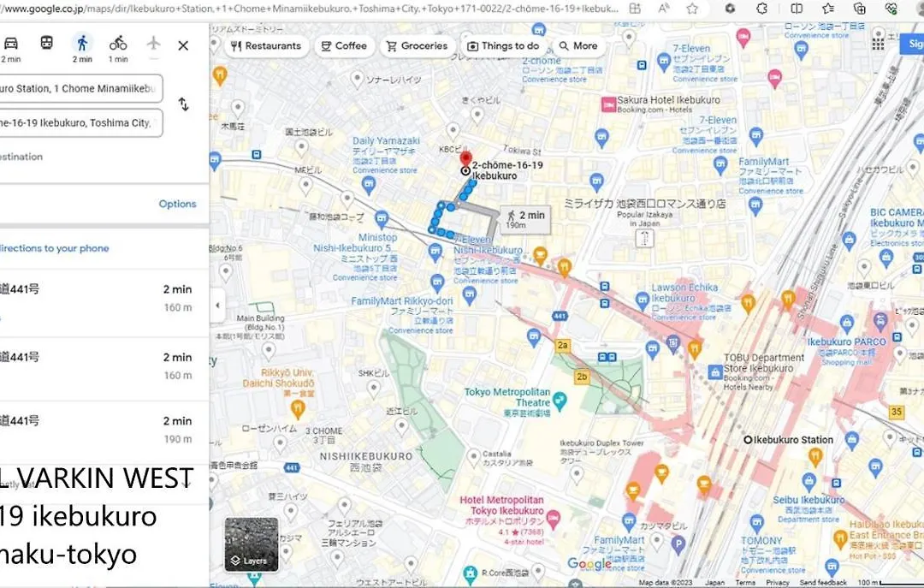Open the browser Extensions puzzle icon
The width and height of the screenshot is (924, 588).
[x=762, y=9]
